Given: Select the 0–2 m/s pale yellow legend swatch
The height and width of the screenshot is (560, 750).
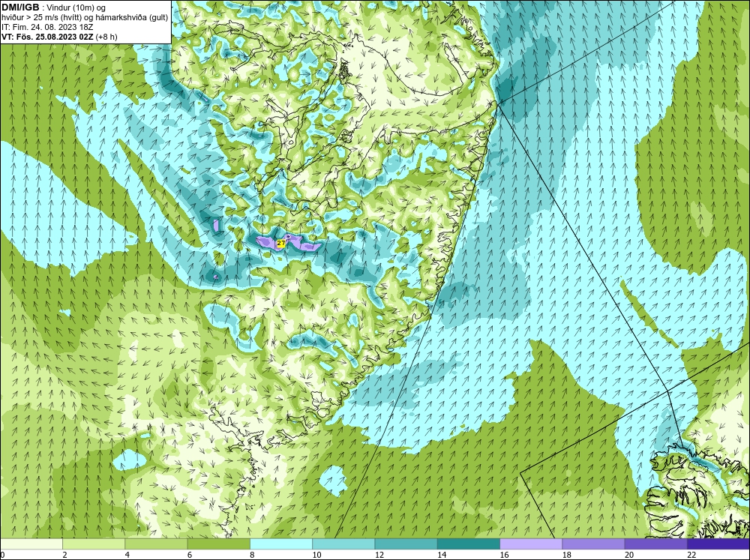Looking at the screenshot, I should click(31, 544).
